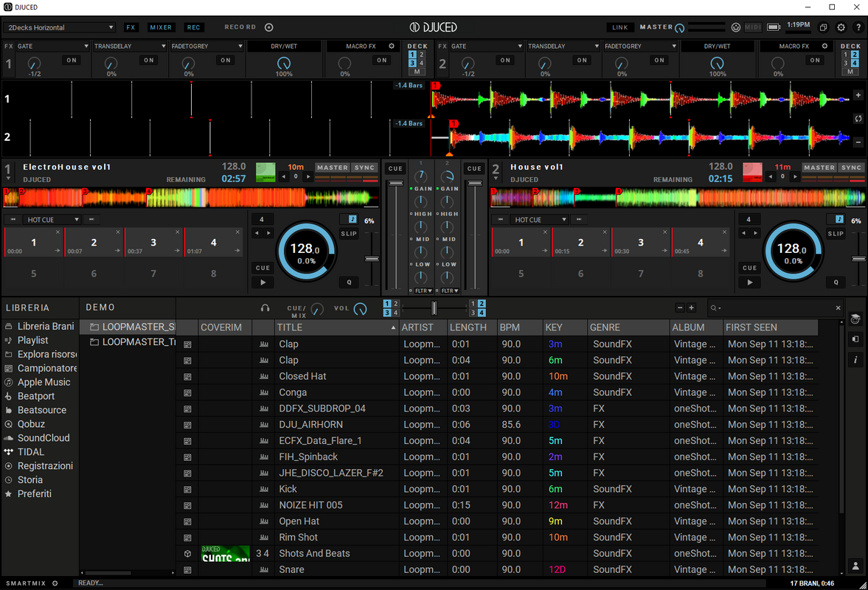Toggle SYNC on deck 2
The image size is (868, 590).
pos(851,167)
